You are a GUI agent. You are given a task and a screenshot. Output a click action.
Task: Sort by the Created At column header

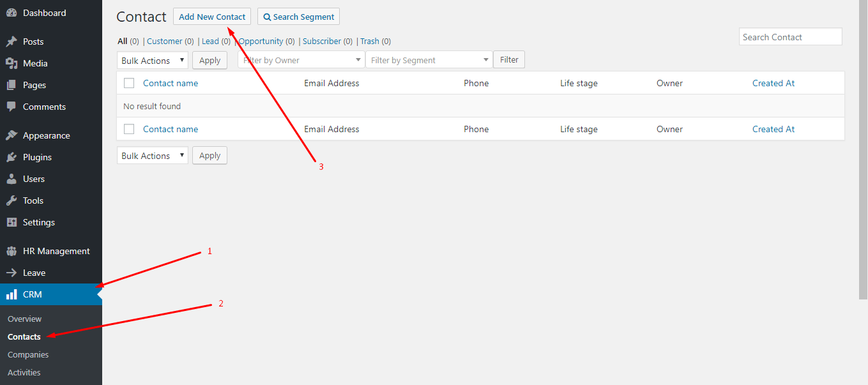773,83
